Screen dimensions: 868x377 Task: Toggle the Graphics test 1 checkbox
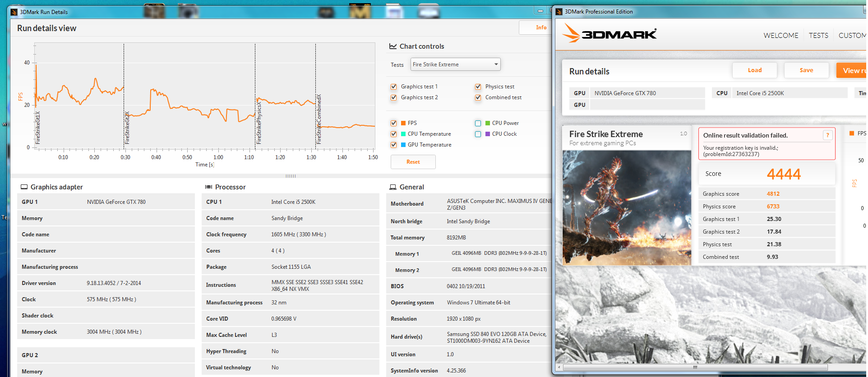394,87
